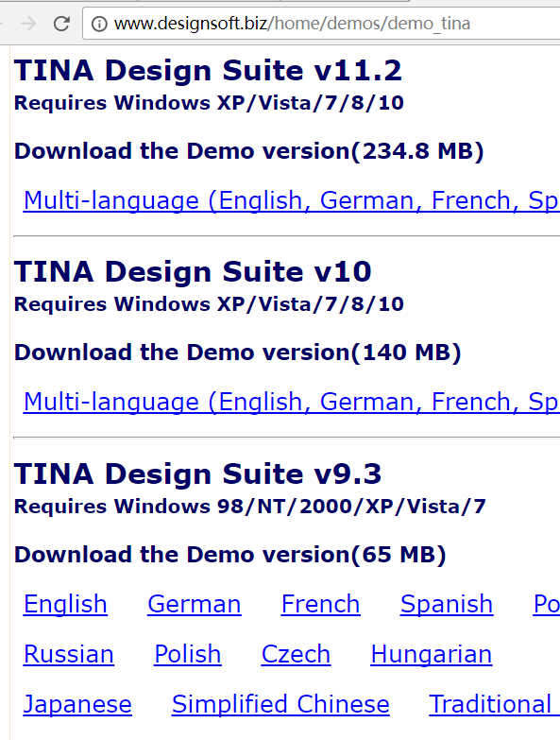560x740 pixels.
Task: Open the French v9.3 demo link
Action: pos(320,604)
